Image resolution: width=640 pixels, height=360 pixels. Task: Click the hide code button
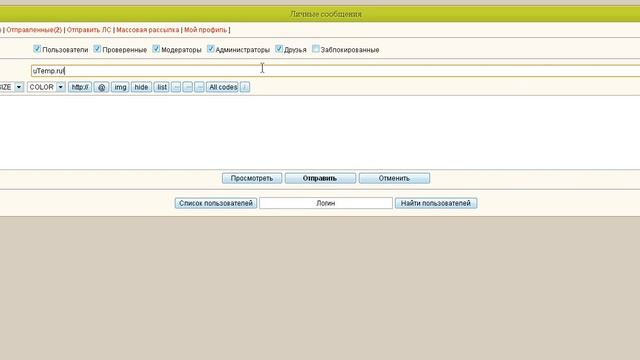click(141, 87)
